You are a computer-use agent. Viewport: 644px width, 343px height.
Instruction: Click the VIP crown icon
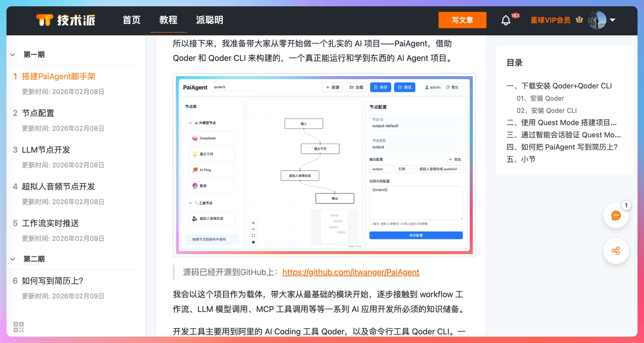pos(579,20)
